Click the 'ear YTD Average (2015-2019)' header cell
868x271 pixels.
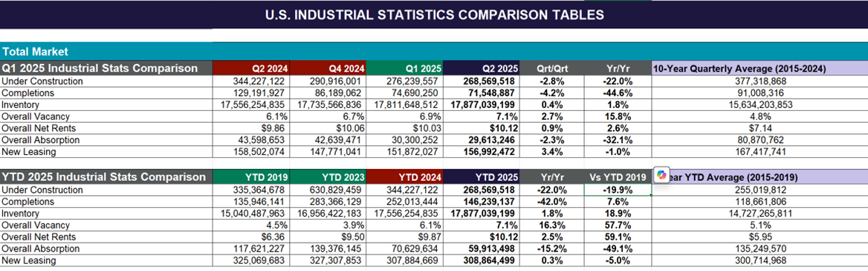(759, 177)
